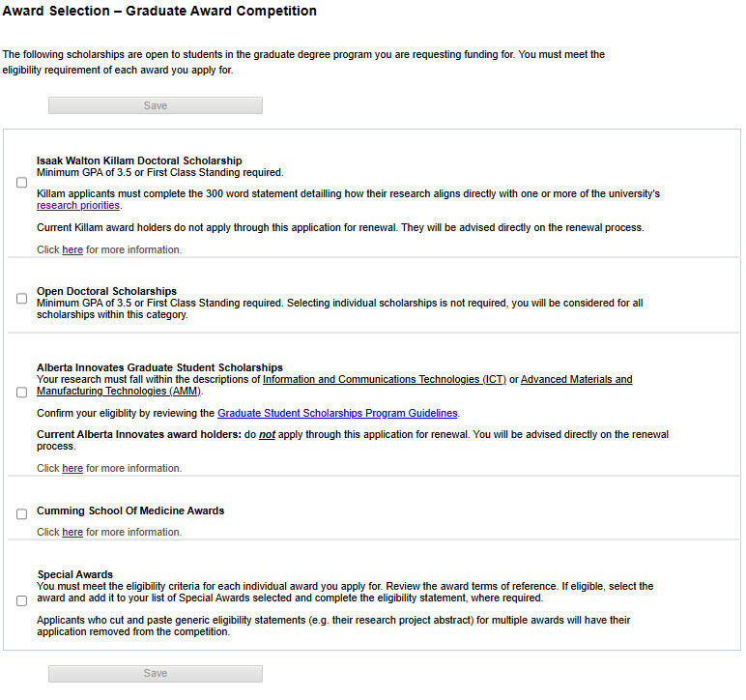
Task: Click the Special Awards title text
Action: point(75,574)
